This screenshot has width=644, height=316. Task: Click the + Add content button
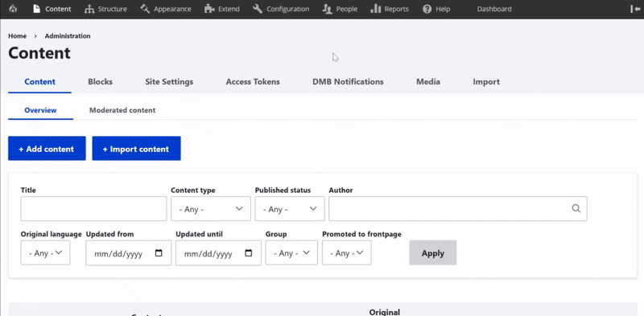pos(47,149)
